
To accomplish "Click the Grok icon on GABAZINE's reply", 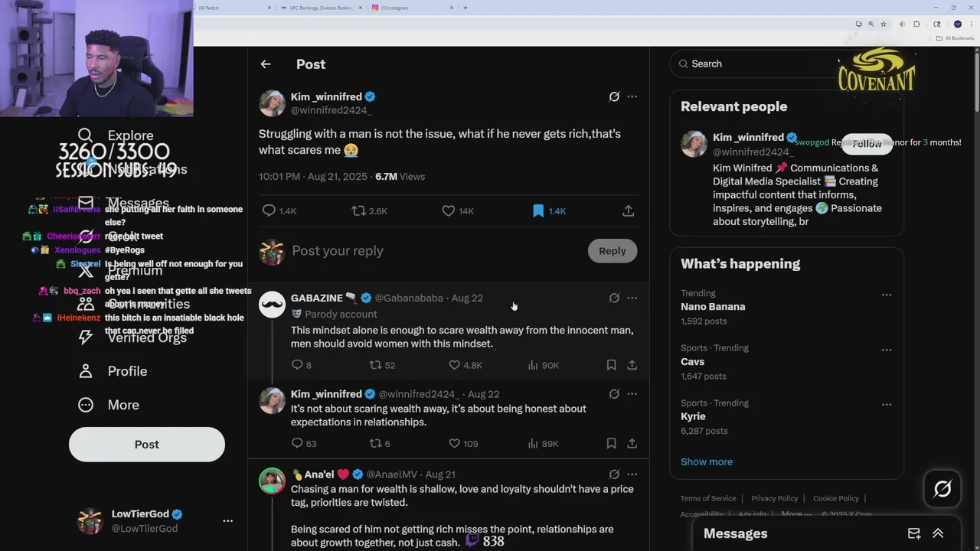I will (x=614, y=298).
